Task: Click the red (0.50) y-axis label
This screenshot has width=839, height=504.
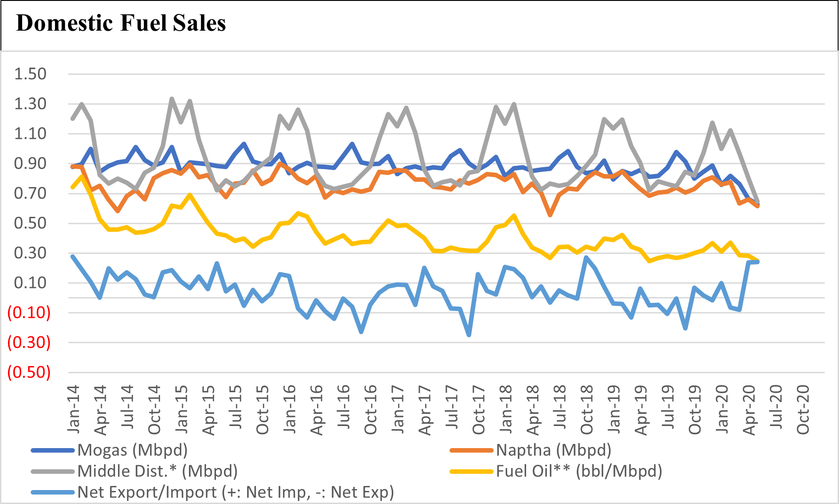Action: point(29,372)
